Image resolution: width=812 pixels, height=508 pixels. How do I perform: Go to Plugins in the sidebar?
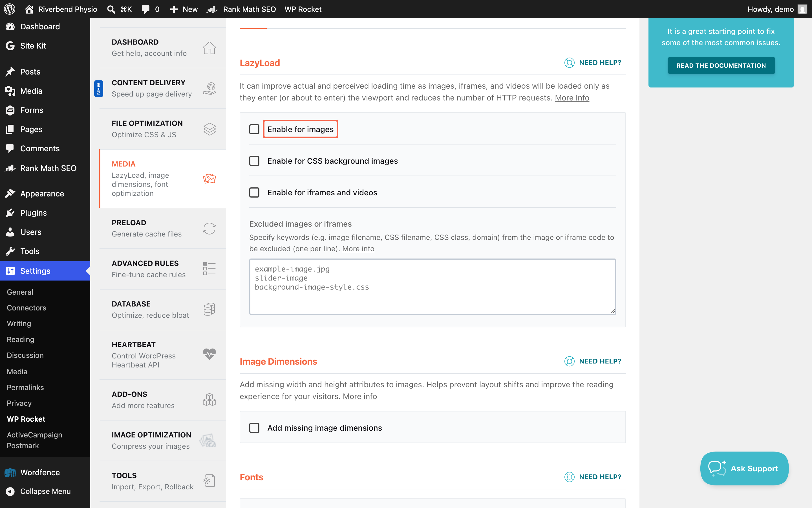(45, 213)
